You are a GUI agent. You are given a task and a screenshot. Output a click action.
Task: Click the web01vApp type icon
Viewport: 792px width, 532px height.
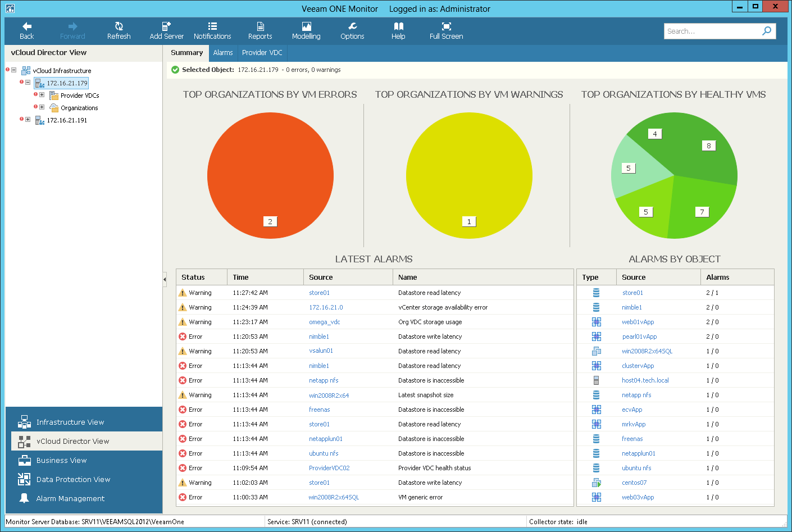596,322
